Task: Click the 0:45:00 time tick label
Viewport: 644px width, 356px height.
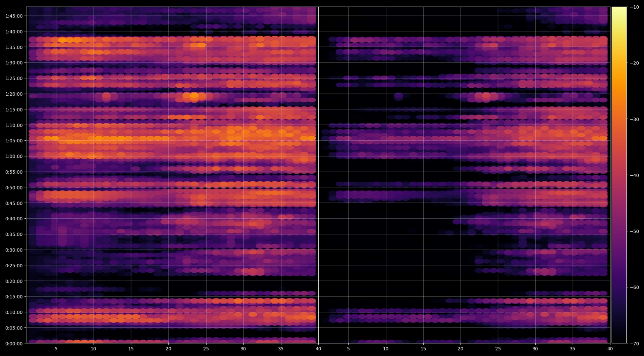Action: coord(14,203)
